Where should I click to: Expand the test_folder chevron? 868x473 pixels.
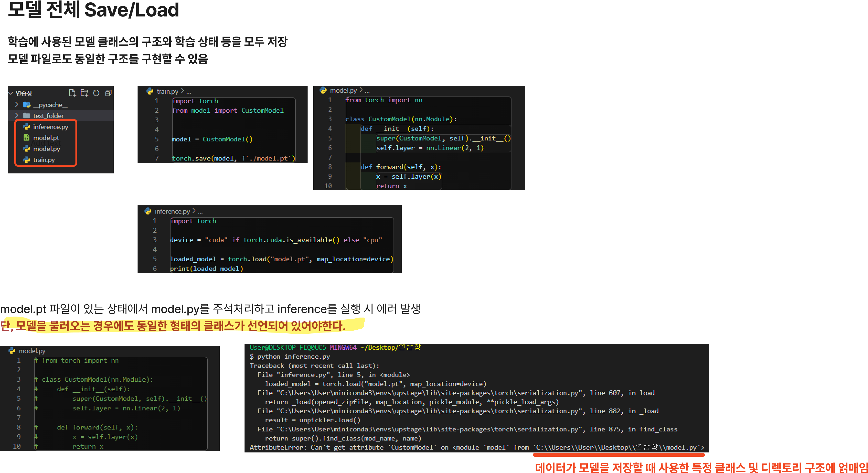click(16, 115)
